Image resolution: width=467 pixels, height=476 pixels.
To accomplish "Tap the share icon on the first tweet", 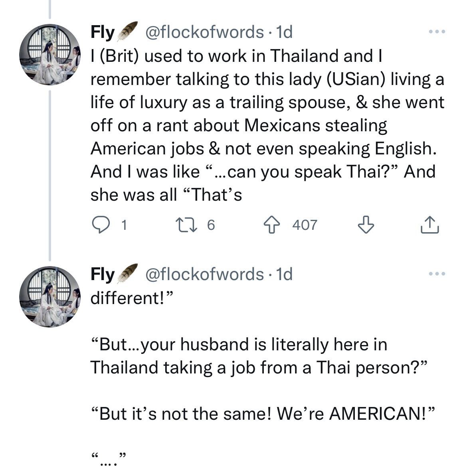I will [x=430, y=225].
